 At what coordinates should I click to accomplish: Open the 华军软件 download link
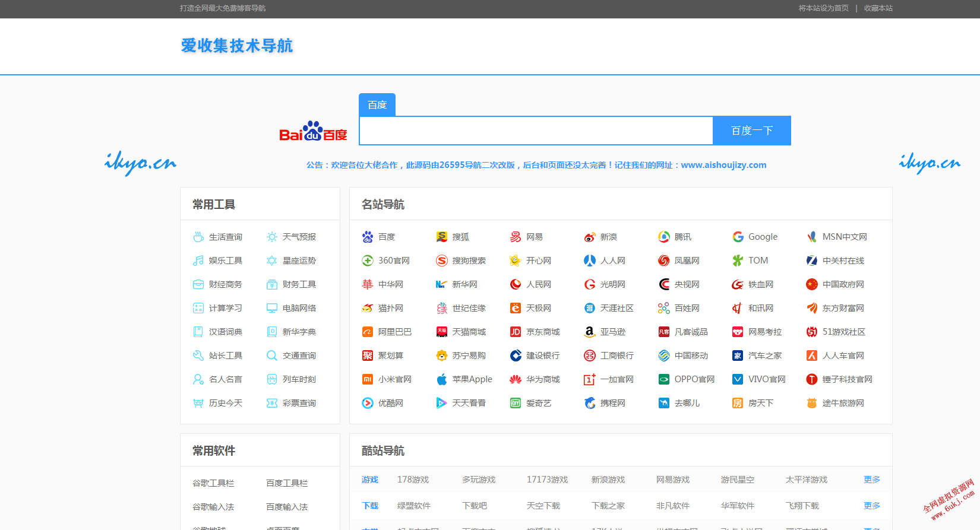[738, 506]
